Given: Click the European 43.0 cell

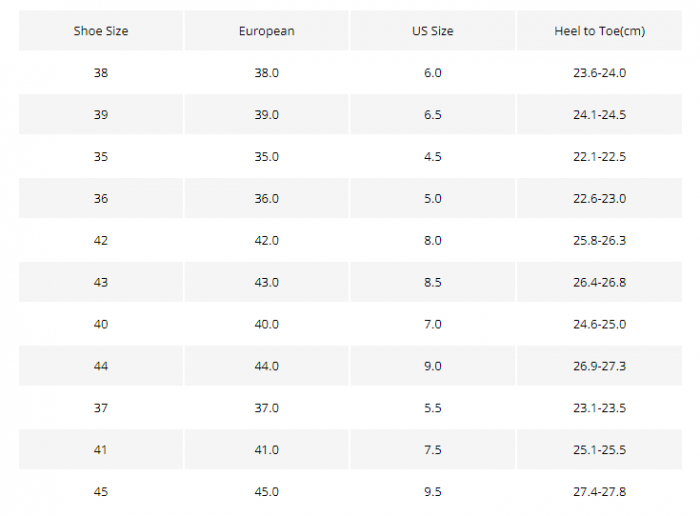Looking at the screenshot, I should (x=266, y=283).
